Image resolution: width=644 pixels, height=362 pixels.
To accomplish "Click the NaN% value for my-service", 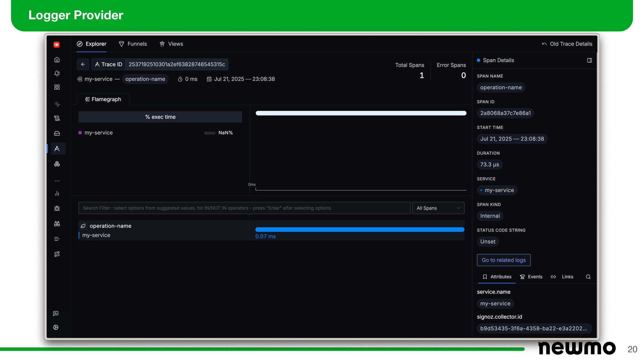I will point(225,133).
